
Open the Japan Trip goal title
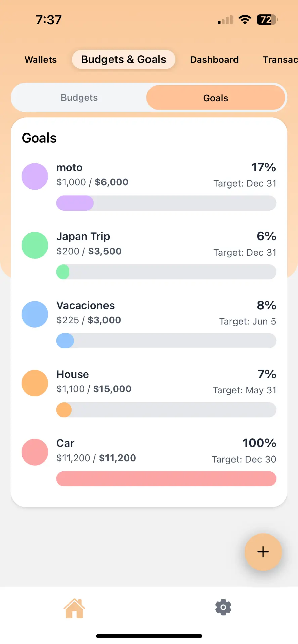[x=83, y=236]
